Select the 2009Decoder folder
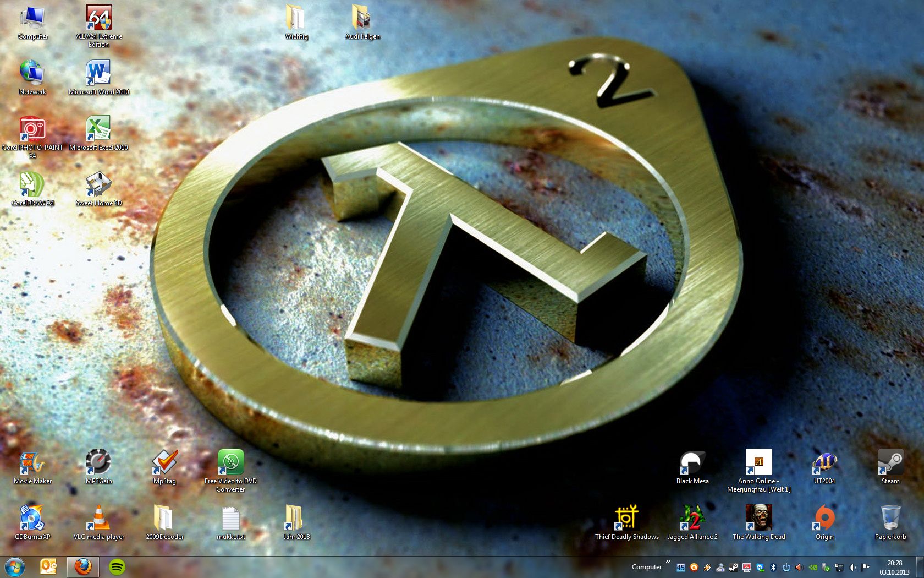 click(x=164, y=523)
